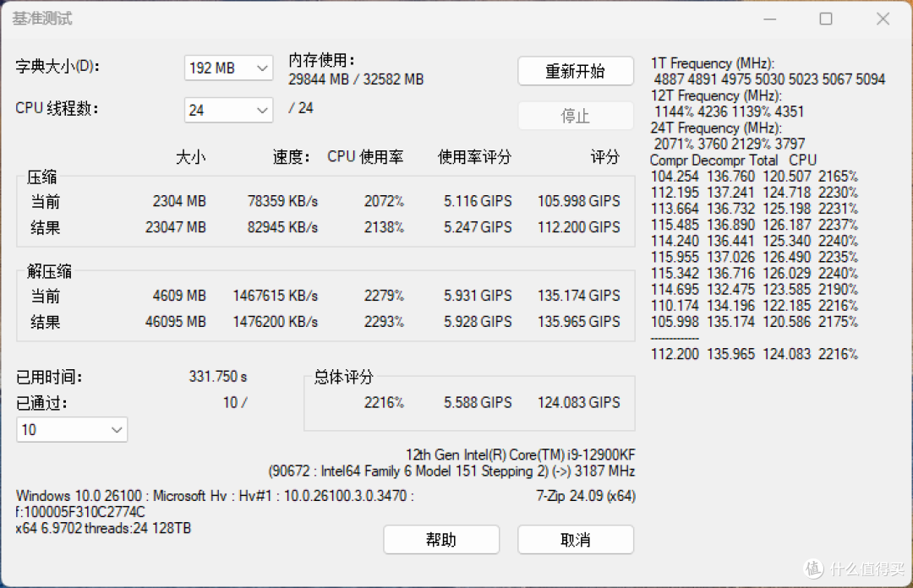The width and height of the screenshot is (913, 588).
Task: Click the 重新开始 restart button
Action: coord(576,71)
